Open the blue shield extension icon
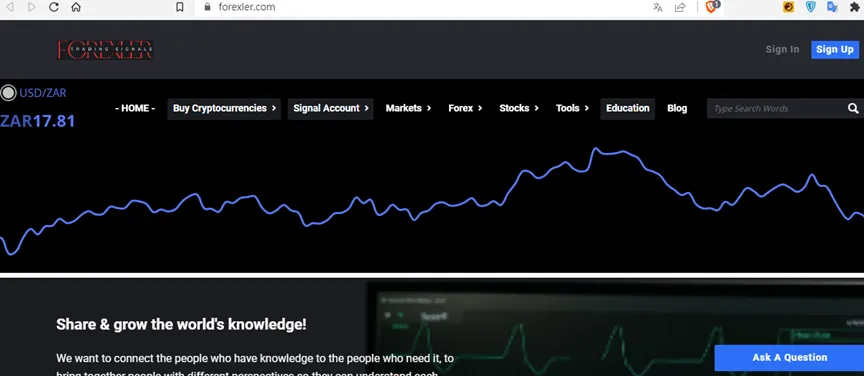Screen dimensions: 864x376 coord(811,7)
